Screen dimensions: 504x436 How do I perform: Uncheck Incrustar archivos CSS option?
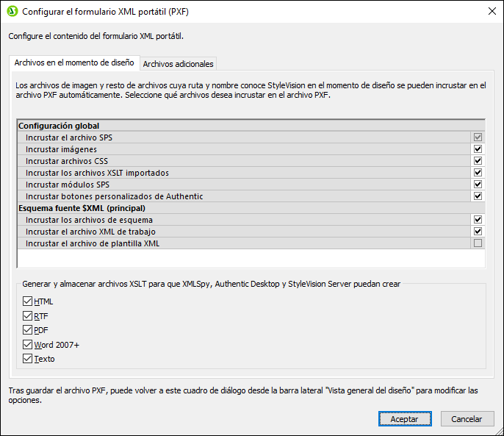478,161
